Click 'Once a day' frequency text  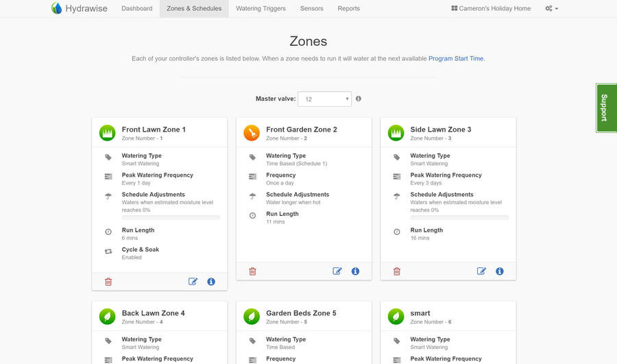[x=280, y=183]
